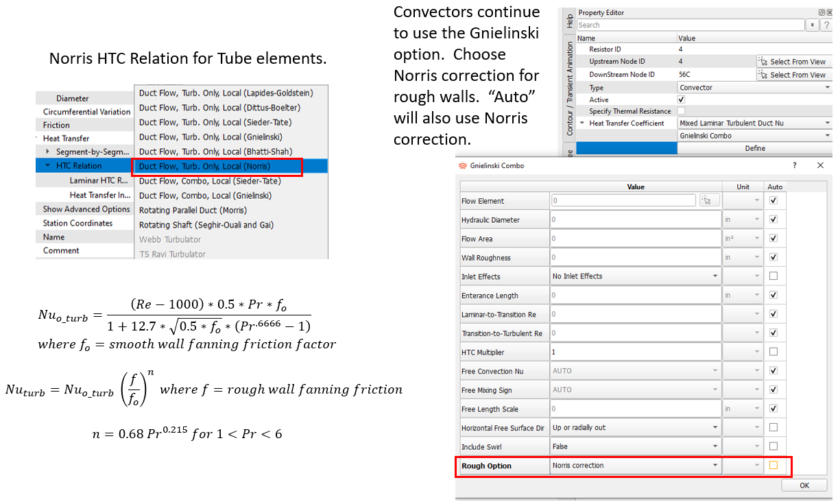
Task: Click the Define button
Action: 754,148
